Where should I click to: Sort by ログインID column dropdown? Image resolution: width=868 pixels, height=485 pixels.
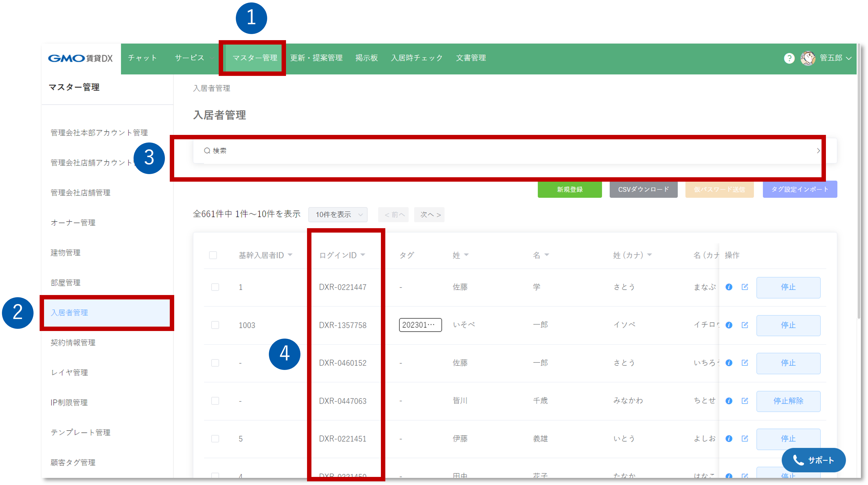[363, 255]
